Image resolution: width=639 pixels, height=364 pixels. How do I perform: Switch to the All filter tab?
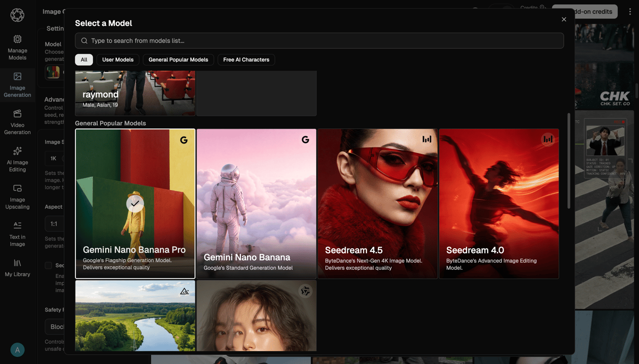point(84,60)
